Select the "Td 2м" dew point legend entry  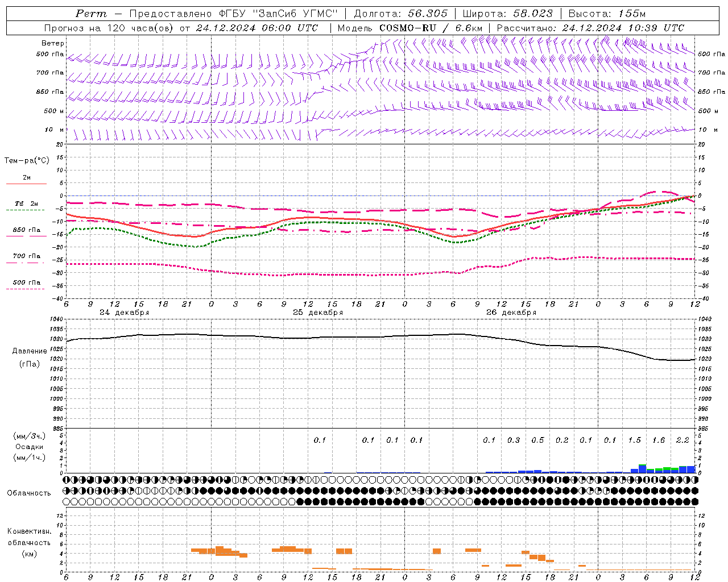coord(26,203)
